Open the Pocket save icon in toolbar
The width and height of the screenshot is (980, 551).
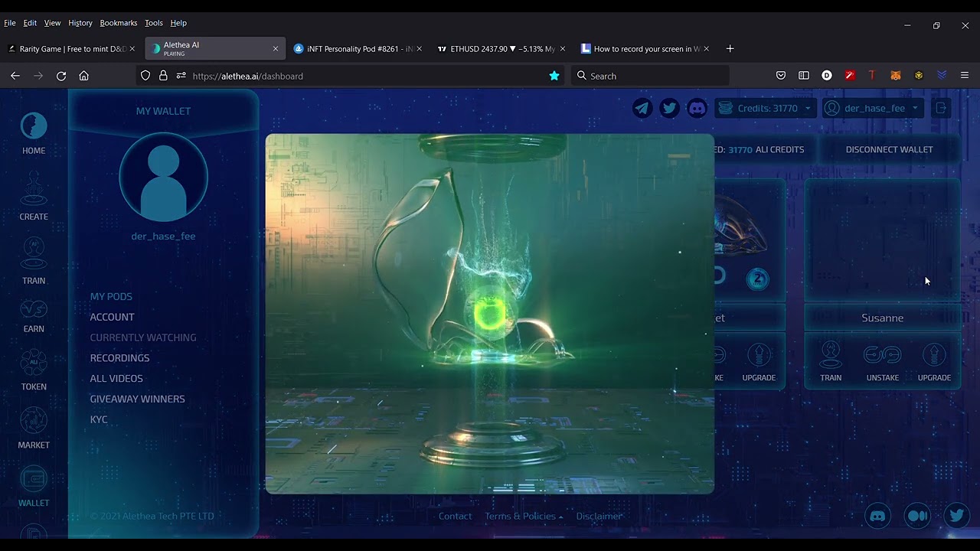[781, 76]
